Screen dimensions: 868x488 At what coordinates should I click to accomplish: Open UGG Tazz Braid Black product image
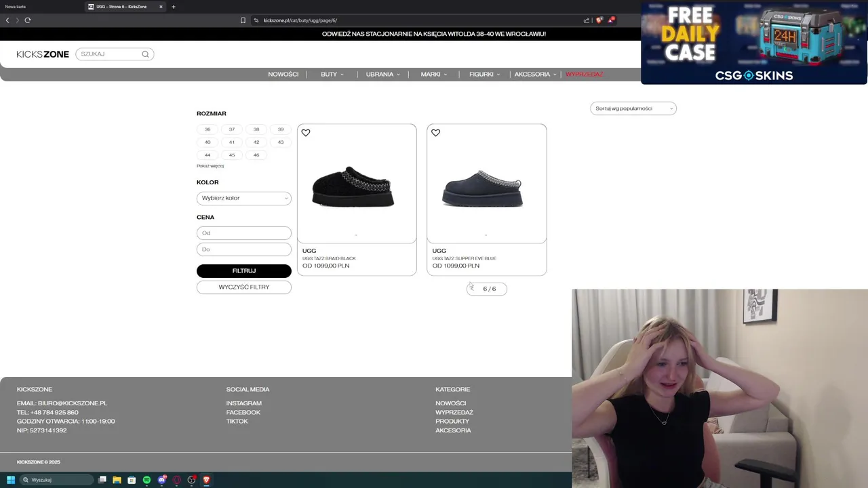pos(357,184)
